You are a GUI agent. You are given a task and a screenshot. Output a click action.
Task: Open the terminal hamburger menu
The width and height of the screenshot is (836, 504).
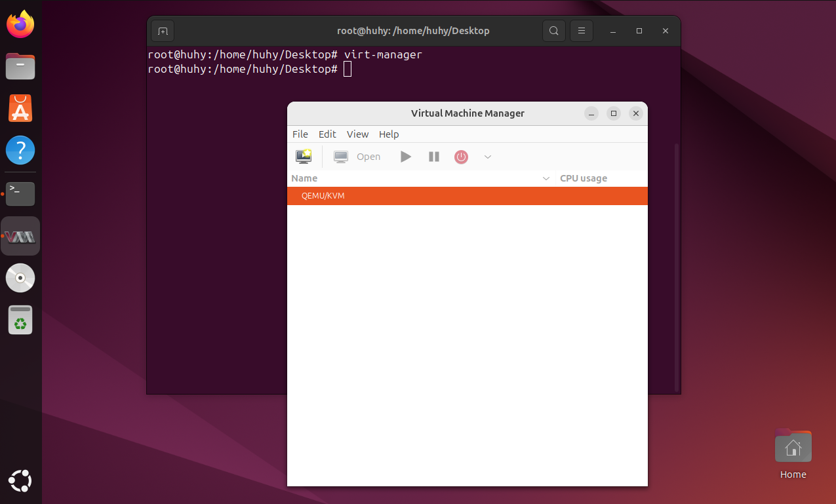(x=582, y=31)
